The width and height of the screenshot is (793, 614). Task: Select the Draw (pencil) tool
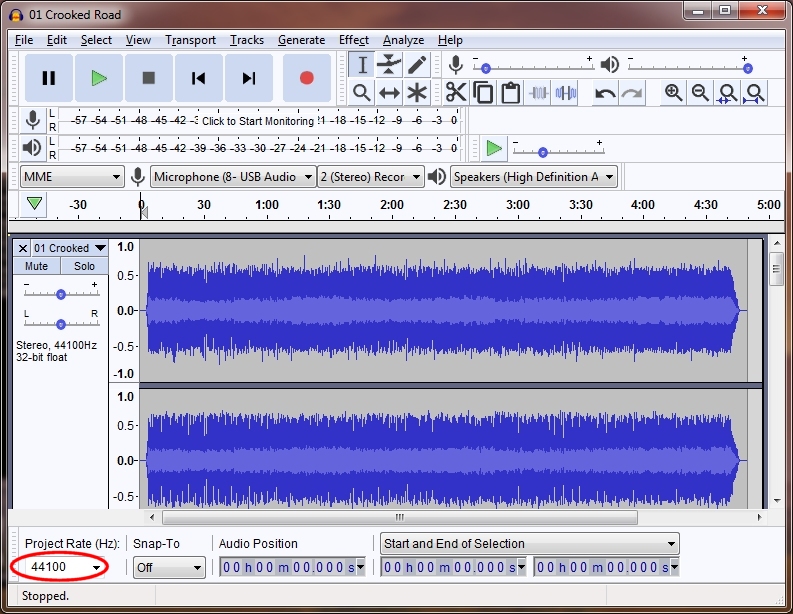[417, 65]
